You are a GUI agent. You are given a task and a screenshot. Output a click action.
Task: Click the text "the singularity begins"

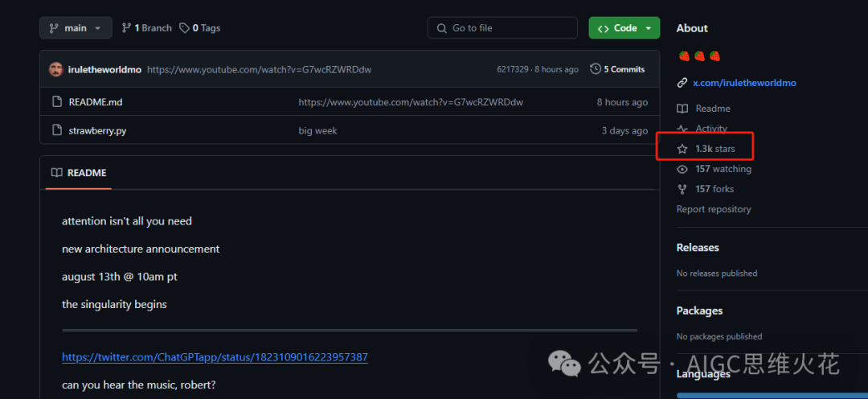coord(114,304)
